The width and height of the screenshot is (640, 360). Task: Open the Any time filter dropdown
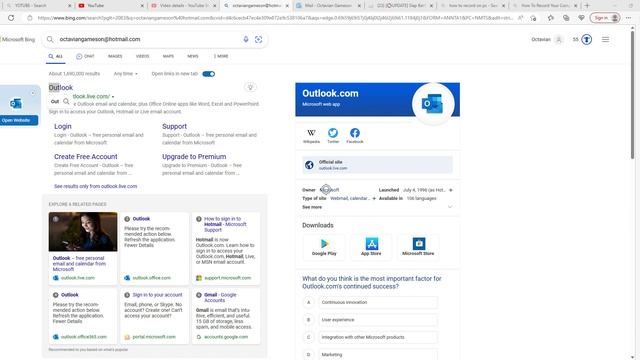[125, 74]
